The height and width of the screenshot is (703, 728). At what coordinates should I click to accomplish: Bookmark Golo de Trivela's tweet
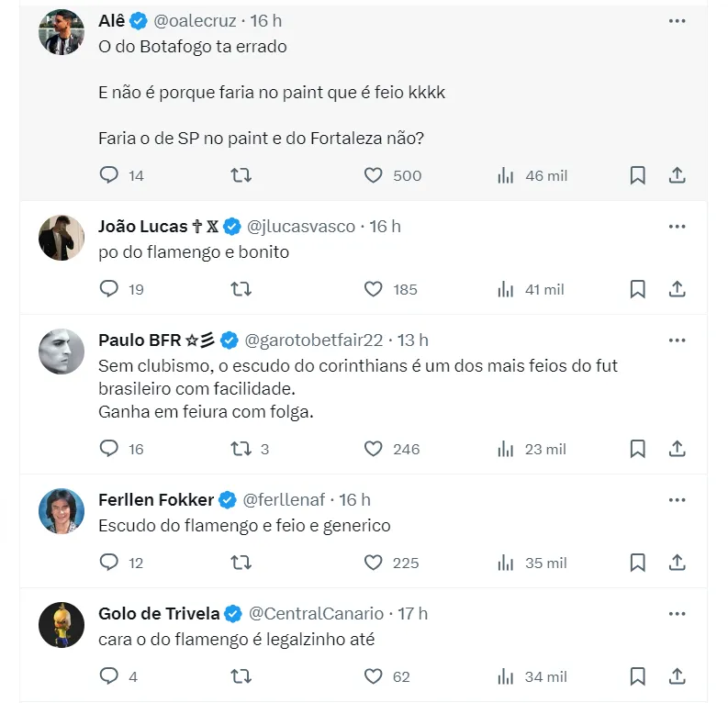637,676
